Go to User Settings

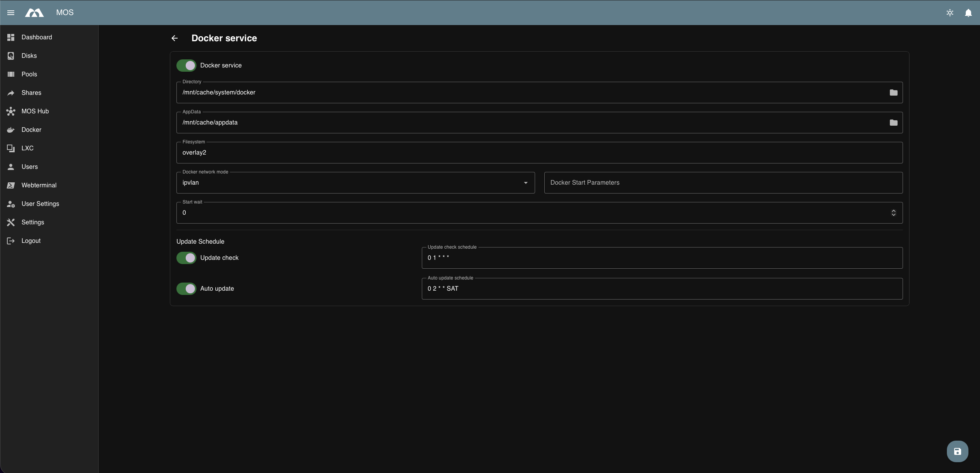[x=40, y=204]
